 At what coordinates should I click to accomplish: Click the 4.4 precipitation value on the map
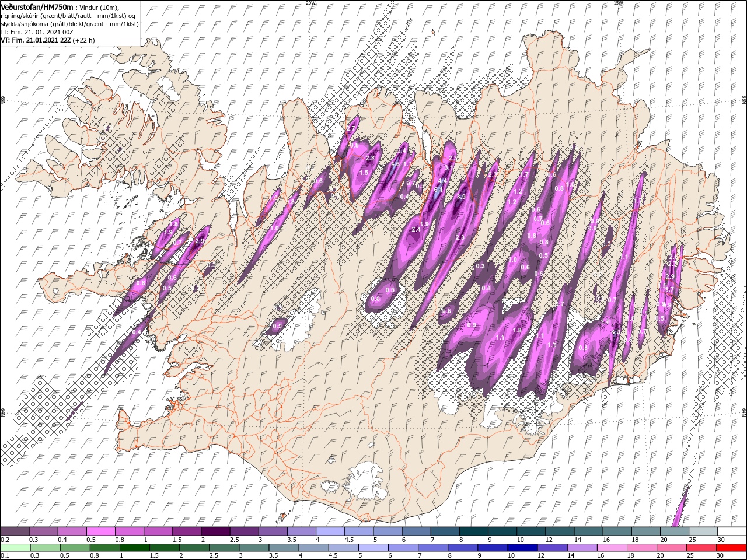coord(442,181)
